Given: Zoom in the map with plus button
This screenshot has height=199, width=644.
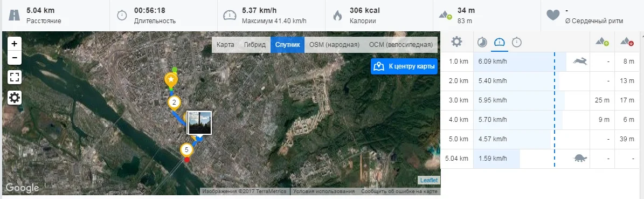Looking at the screenshot, I should tap(15, 44).
